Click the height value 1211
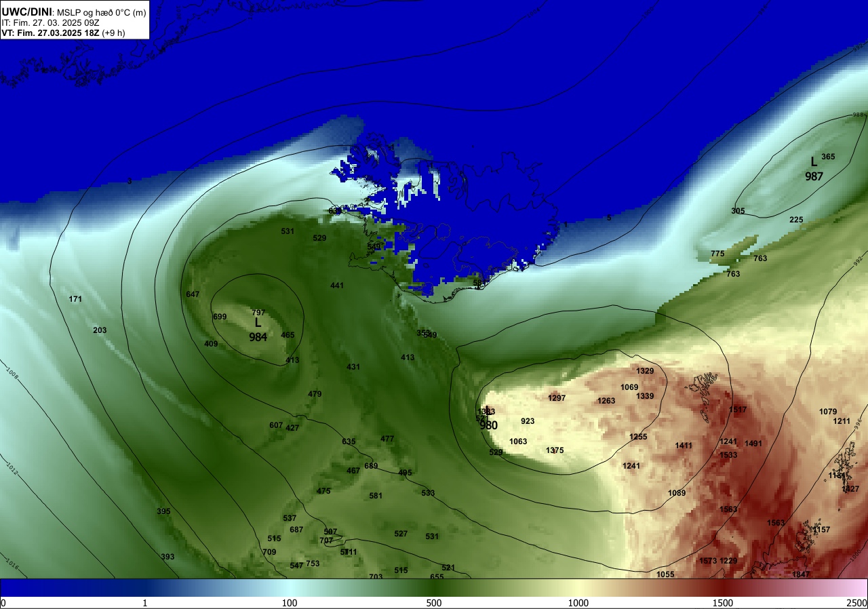 (x=842, y=421)
